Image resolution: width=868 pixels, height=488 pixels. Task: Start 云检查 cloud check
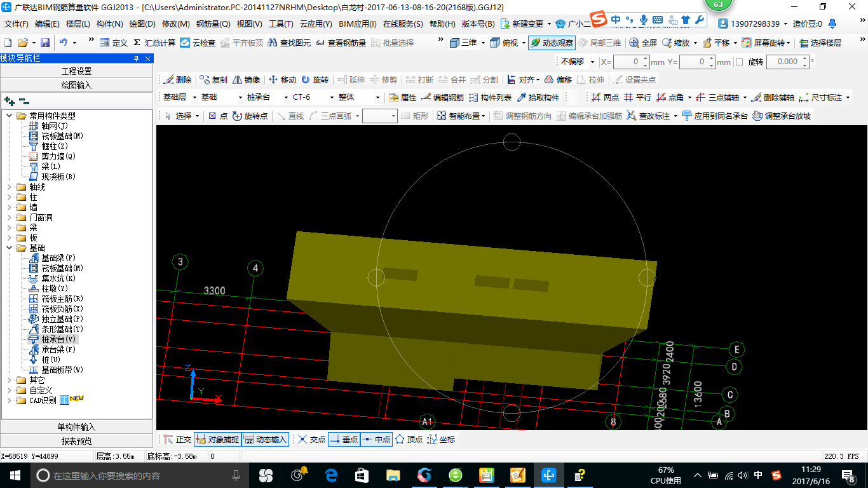[198, 43]
